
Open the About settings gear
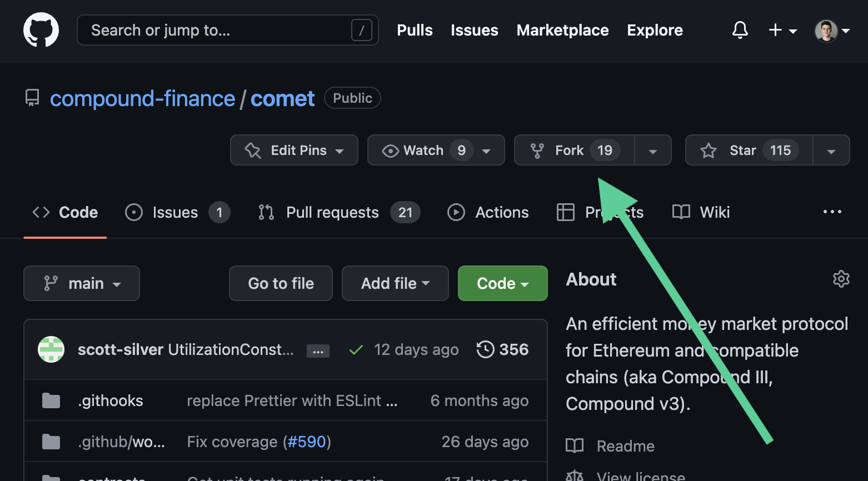[x=841, y=279]
